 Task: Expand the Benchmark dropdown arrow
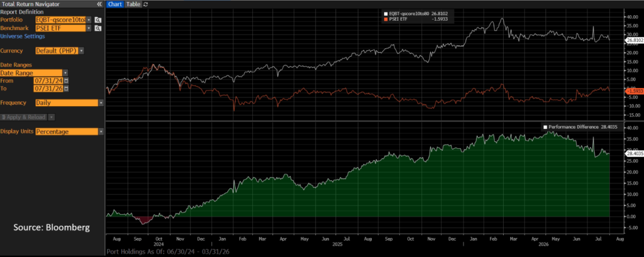[89, 28]
